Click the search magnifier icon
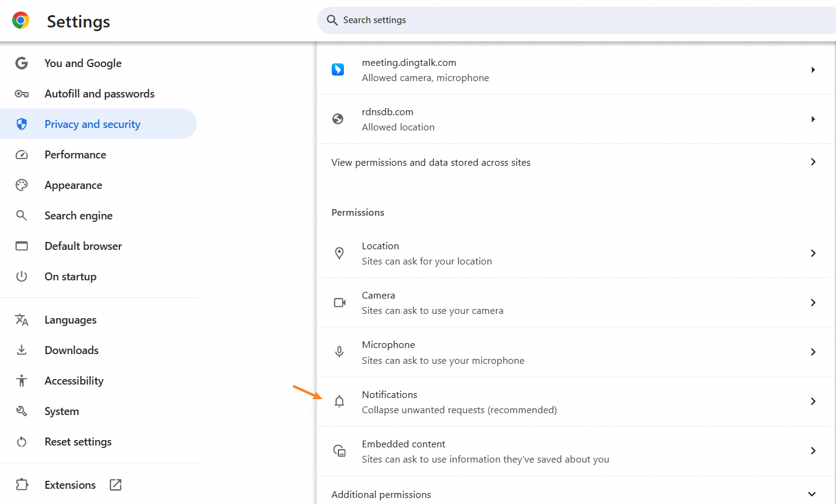 (332, 20)
